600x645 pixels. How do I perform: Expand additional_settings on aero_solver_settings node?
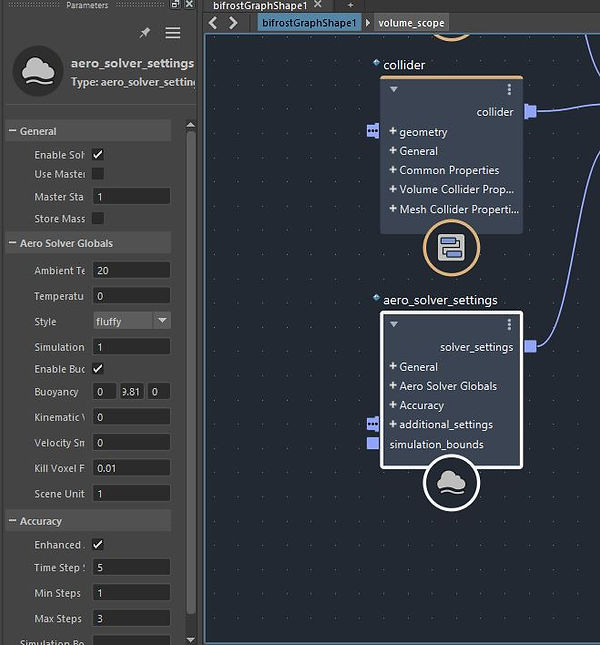click(393, 424)
